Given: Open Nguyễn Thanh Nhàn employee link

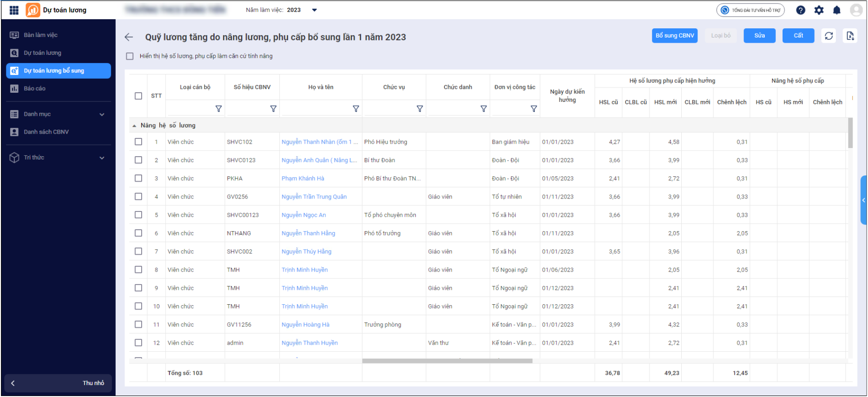Looking at the screenshot, I should click(x=320, y=142).
